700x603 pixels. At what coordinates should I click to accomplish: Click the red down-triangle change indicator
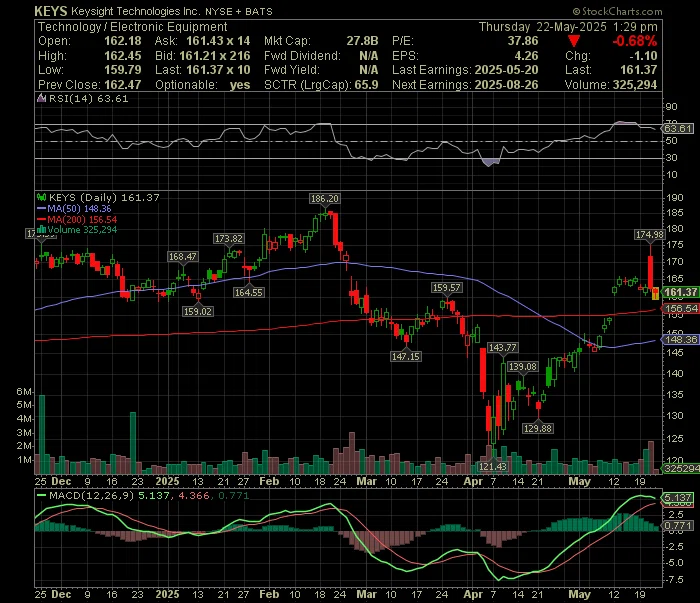tap(574, 41)
